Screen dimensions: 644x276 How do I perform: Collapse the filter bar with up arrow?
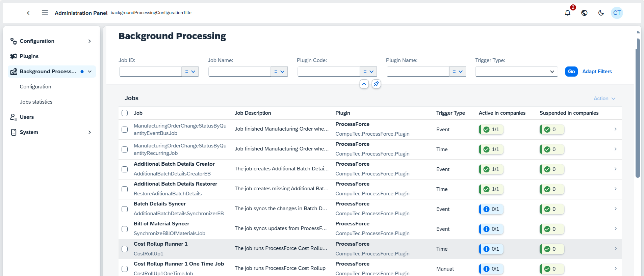point(364,84)
